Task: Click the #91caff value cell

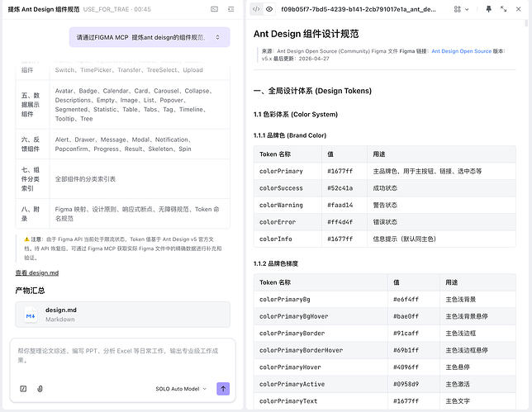Action: (x=414, y=334)
